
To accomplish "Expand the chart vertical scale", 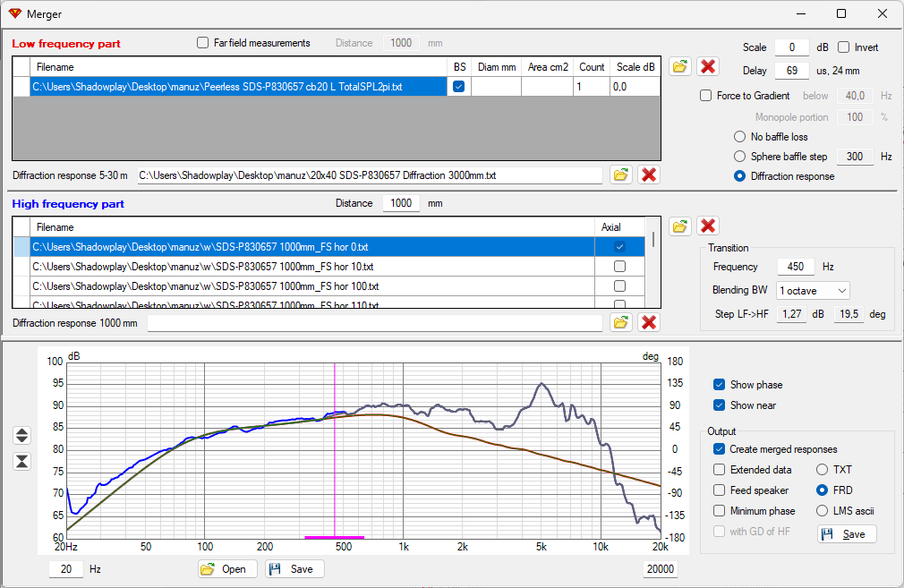I will [21, 435].
